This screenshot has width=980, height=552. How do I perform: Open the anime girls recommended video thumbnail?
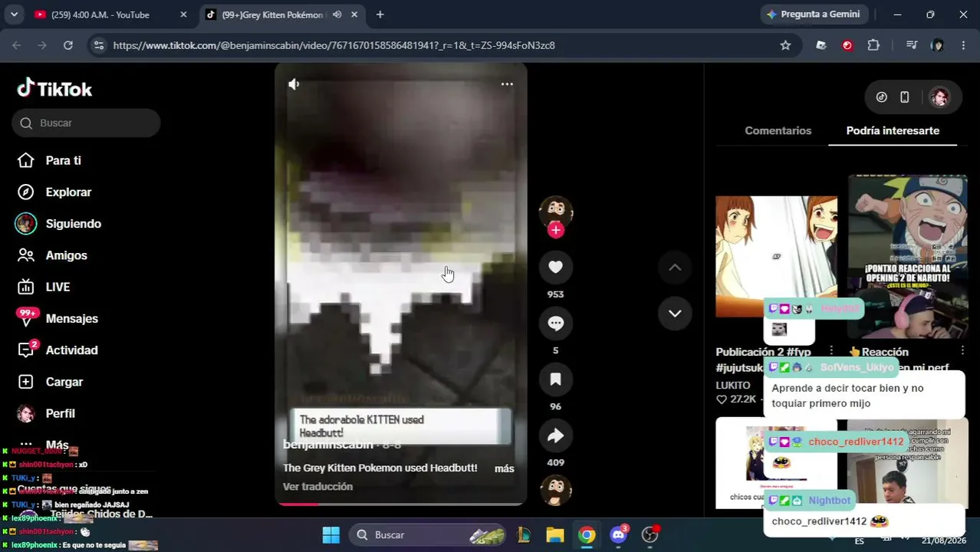tap(776, 256)
